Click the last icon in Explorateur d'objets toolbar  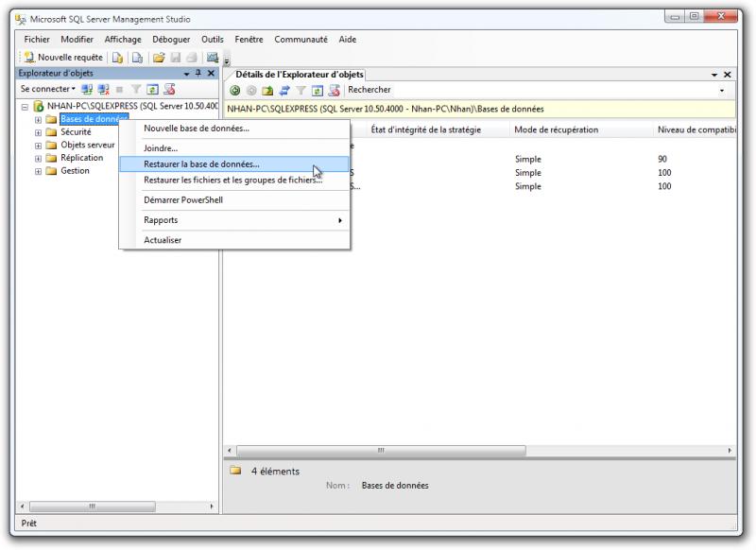pos(169,89)
